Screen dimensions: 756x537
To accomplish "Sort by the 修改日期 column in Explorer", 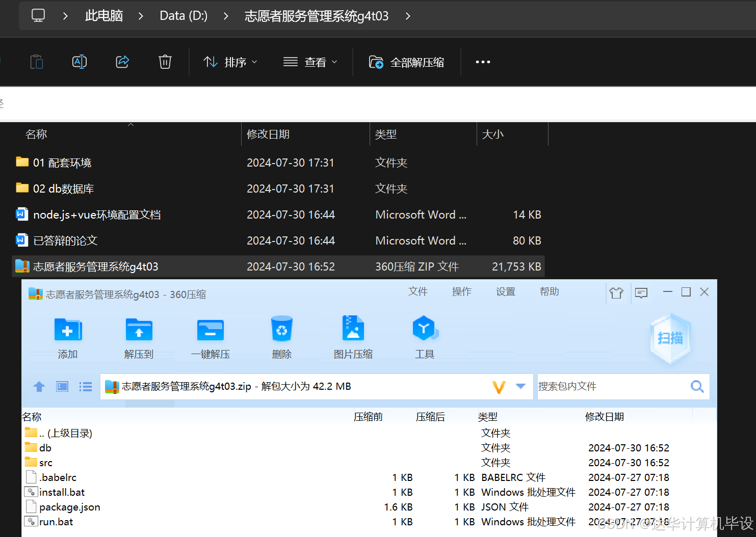I will [268, 134].
